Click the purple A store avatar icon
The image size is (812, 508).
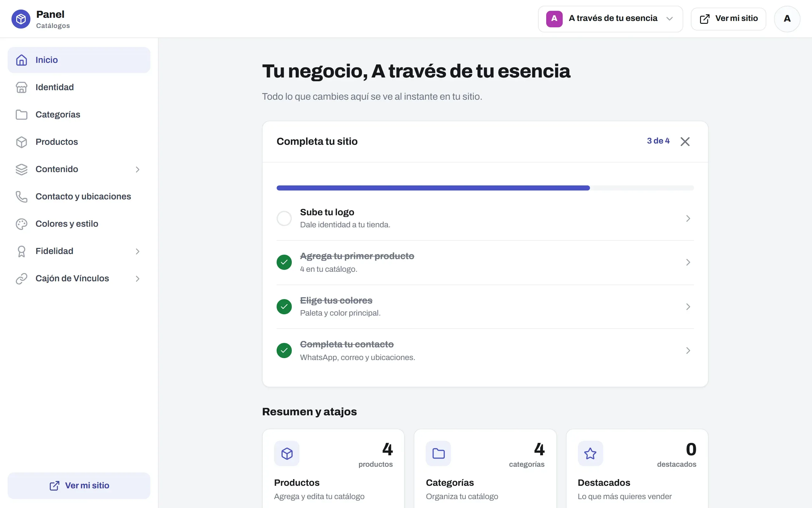click(554, 19)
